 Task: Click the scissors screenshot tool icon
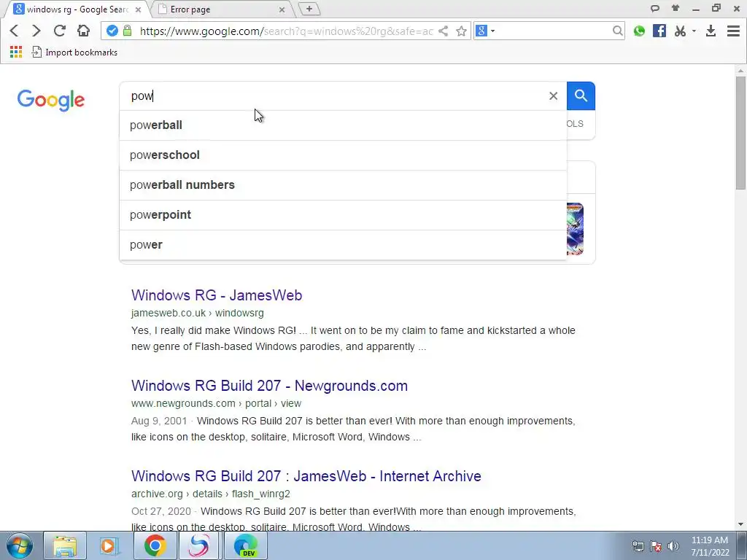tap(681, 31)
